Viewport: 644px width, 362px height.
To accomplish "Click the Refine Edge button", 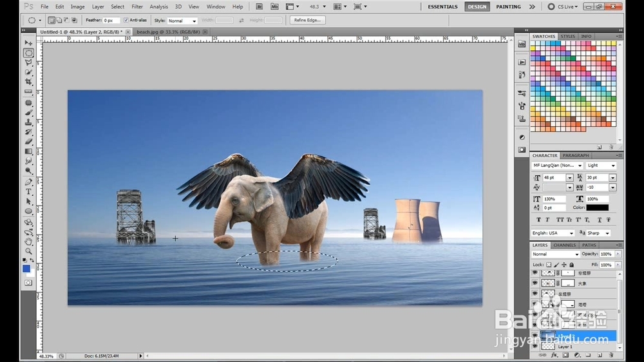I will pos(308,20).
